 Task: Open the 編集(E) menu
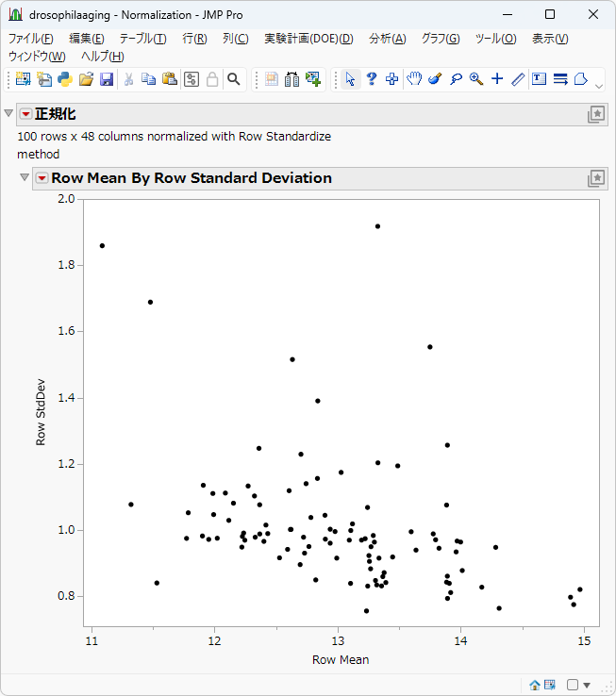point(86,39)
